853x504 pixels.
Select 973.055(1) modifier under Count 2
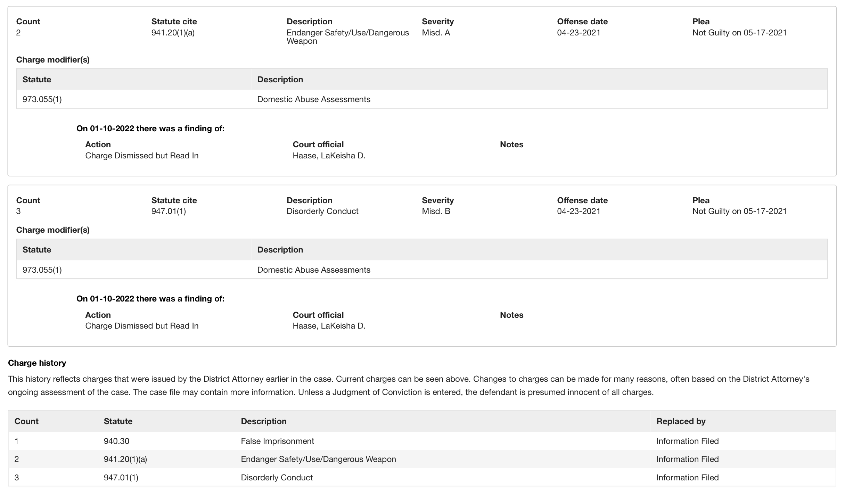[42, 99]
